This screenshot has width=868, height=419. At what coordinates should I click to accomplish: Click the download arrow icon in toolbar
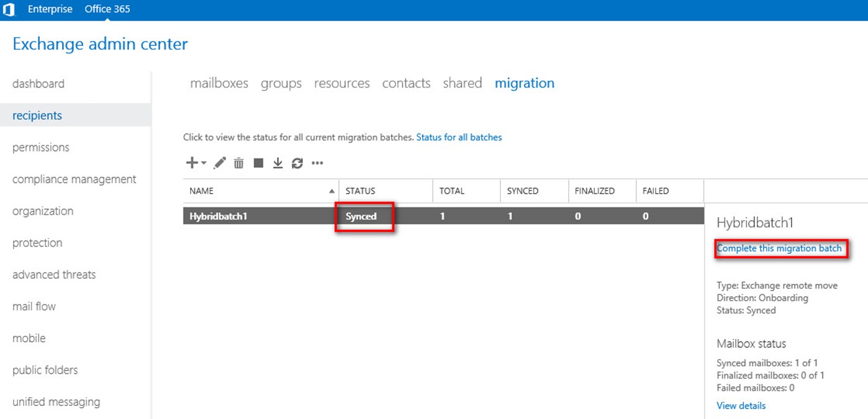pos(278,163)
